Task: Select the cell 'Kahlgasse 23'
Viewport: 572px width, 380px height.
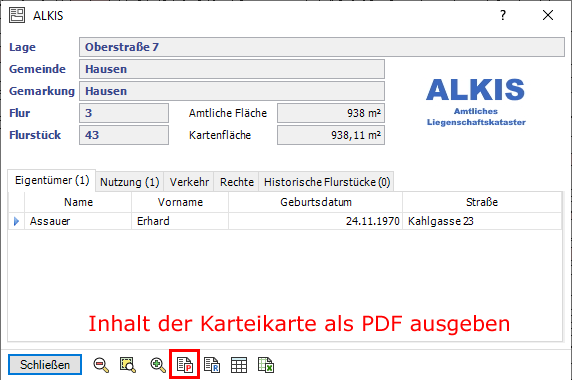Action: (482, 221)
